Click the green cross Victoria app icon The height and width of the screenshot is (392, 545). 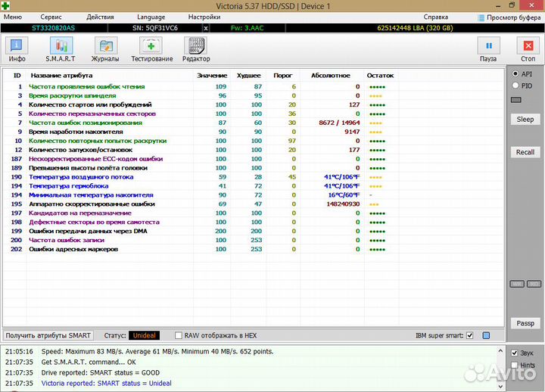(x=7, y=6)
